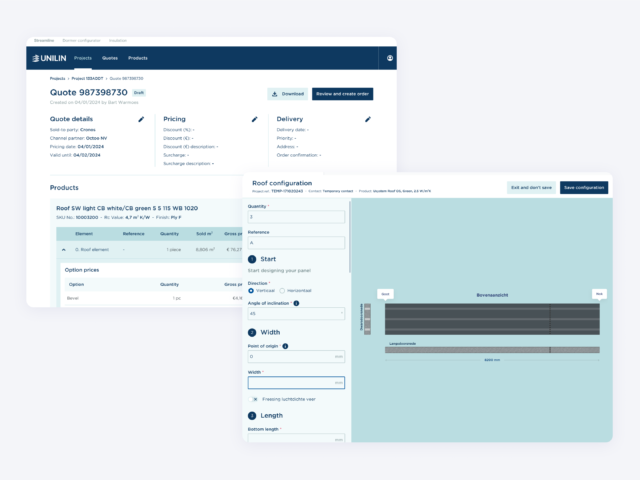
Task: Click the step 1 Start badge
Action: [252, 259]
